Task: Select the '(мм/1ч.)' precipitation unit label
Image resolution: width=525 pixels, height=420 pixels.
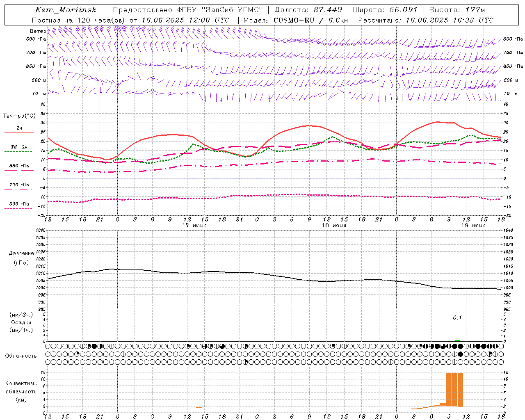Action: [x=21, y=330]
